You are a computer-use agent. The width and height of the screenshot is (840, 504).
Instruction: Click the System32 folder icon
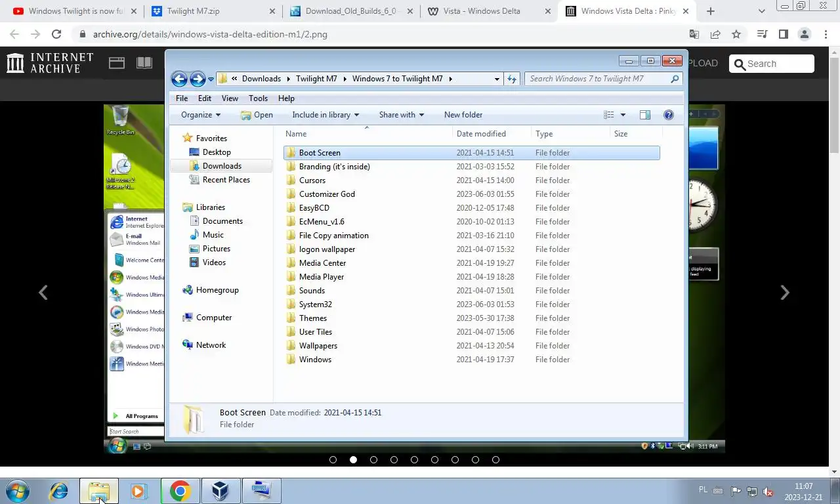291,304
